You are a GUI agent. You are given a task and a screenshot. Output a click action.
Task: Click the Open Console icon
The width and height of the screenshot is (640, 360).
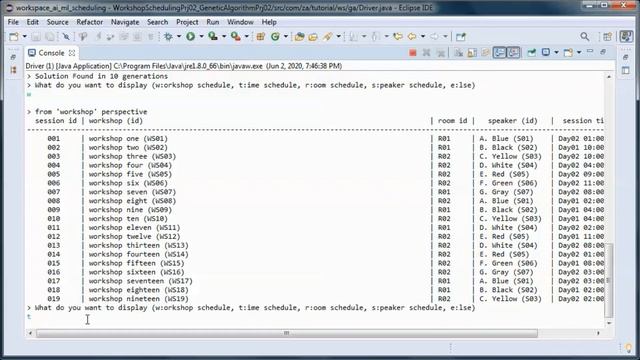tap(568, 53)
